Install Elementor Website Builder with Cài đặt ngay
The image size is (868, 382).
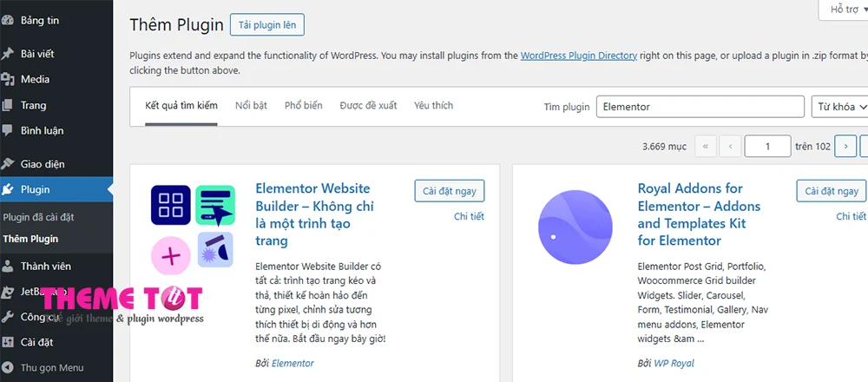(450, 191)
